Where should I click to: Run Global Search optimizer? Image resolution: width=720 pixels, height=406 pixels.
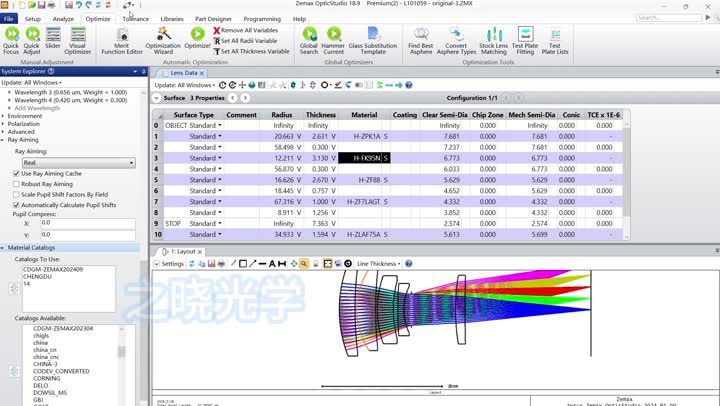[309, 40]
